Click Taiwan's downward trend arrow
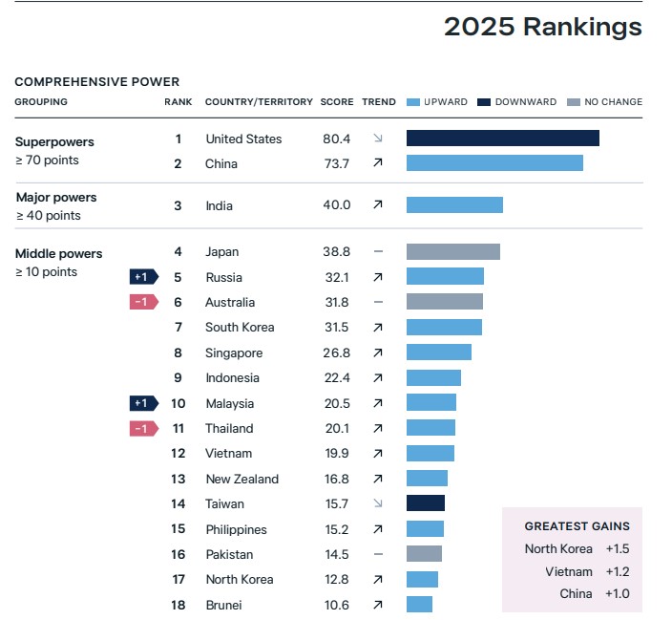The width and height of the screenshot is (672, 620). pyautogui.click(x=378, y=503)
